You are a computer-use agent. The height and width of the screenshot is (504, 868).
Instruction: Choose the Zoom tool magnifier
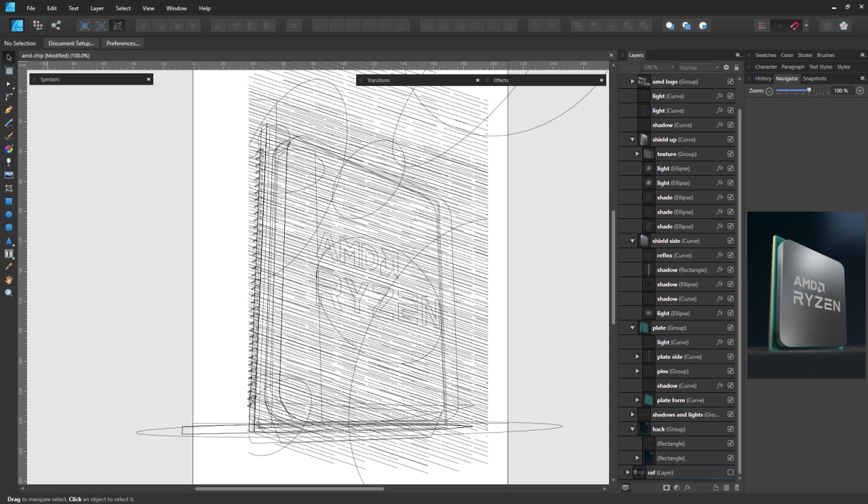[9, 292]
